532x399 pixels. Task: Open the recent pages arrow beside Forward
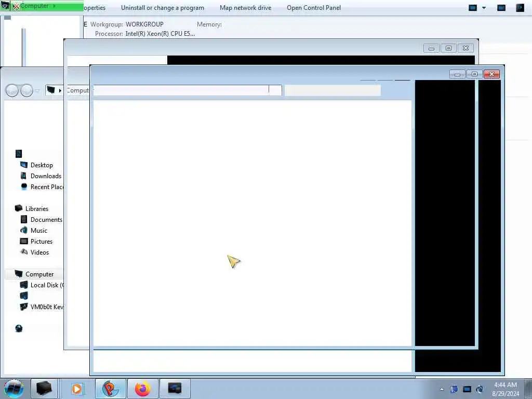(x=37, y=90)
